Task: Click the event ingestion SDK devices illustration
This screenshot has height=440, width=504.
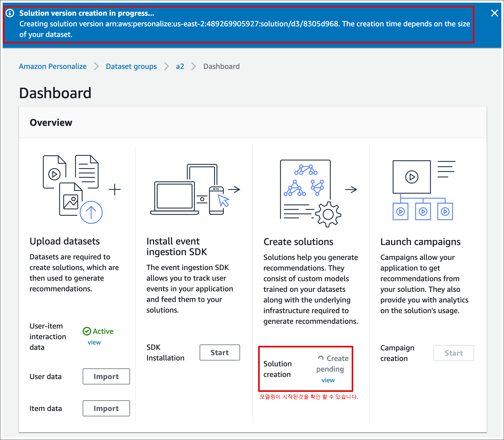Action: pos(190,189)
